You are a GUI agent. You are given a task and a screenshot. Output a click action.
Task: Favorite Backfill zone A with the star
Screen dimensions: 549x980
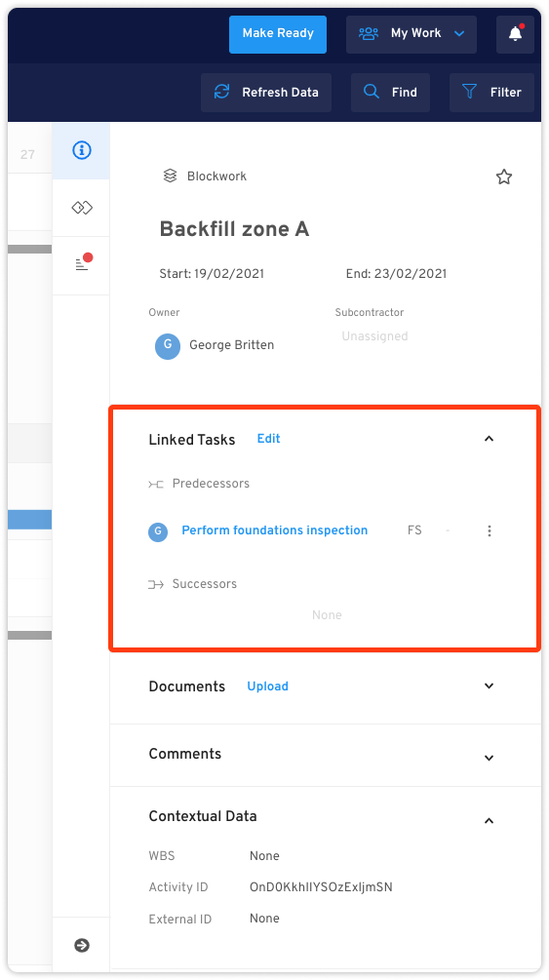click(504, 176)
